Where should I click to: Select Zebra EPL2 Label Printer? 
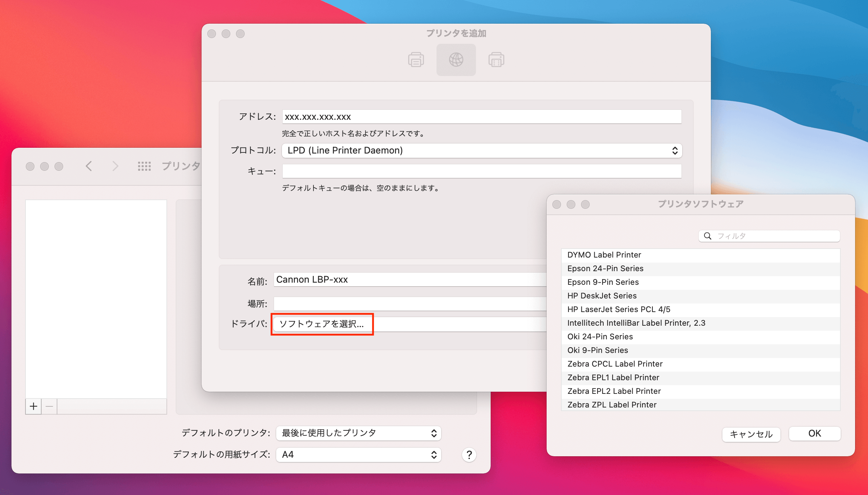tap(701, 392)
